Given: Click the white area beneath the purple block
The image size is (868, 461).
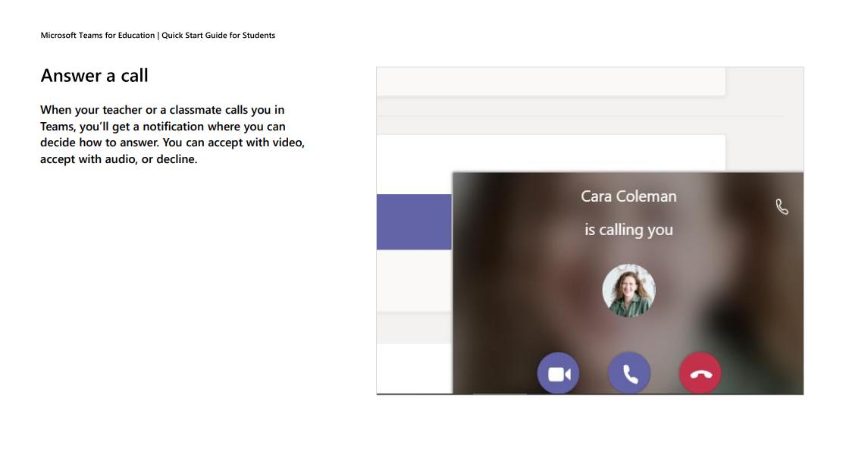Looking at the screenshot, I should click(x=414, y=281).
